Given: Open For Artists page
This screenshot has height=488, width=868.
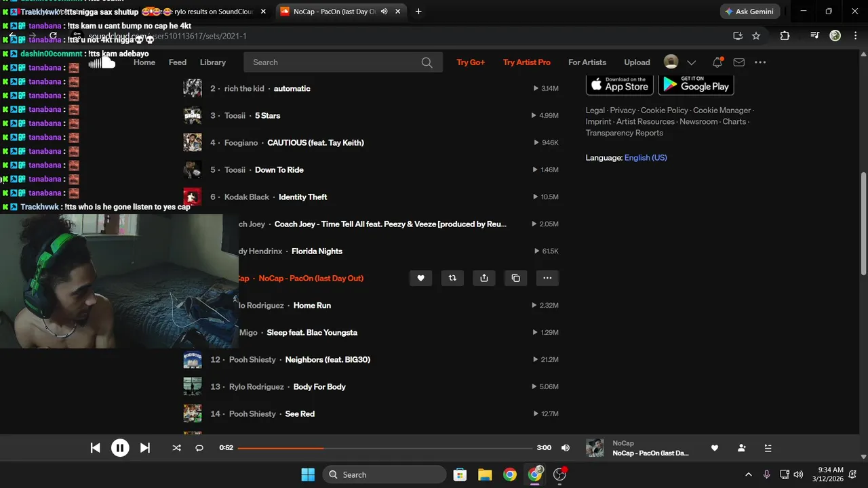Looking at the screenshot, I should (587, 62).
